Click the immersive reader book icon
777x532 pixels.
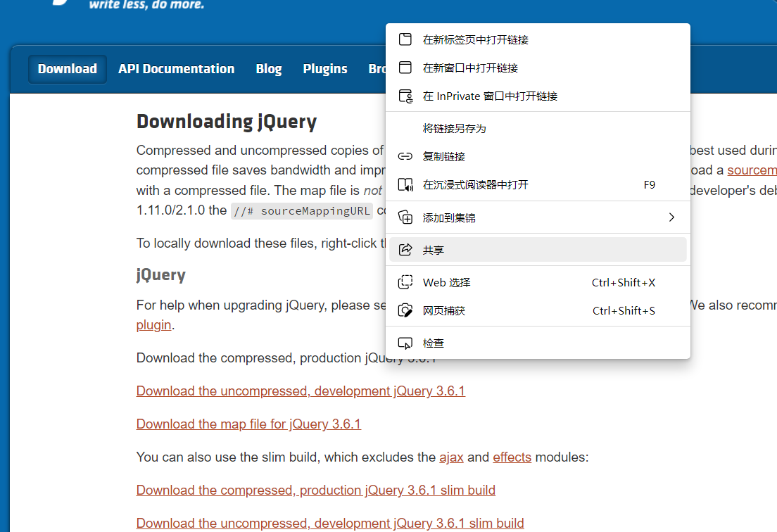pos(406,185)
